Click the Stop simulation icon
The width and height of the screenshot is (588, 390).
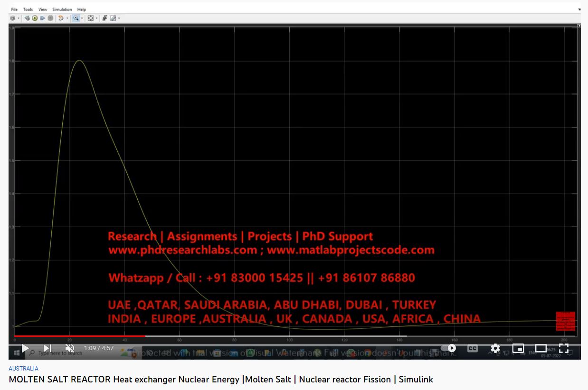click(x=50, y=18)
